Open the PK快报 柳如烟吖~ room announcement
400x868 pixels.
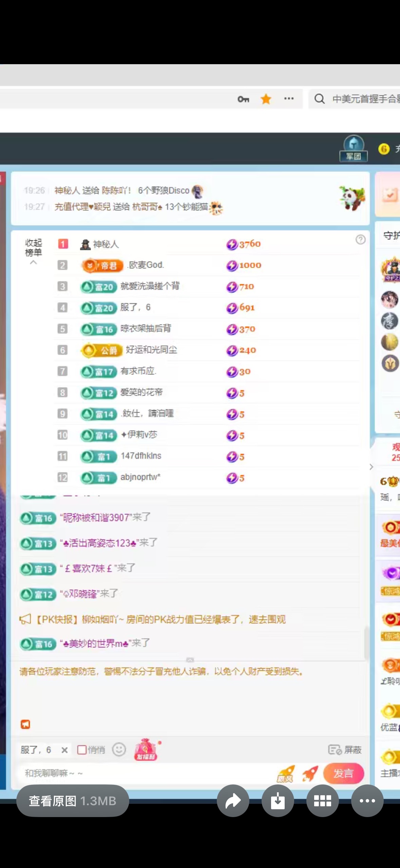pos(152,619)
